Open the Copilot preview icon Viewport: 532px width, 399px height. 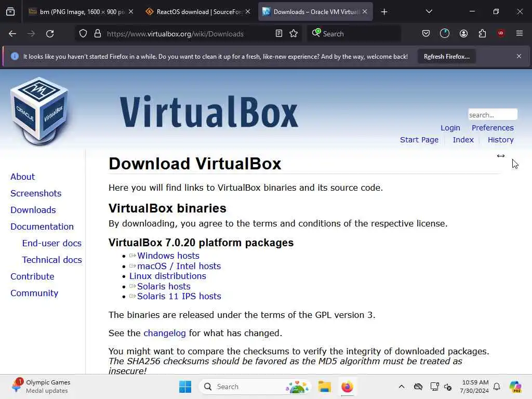click(x=515, y=387)
